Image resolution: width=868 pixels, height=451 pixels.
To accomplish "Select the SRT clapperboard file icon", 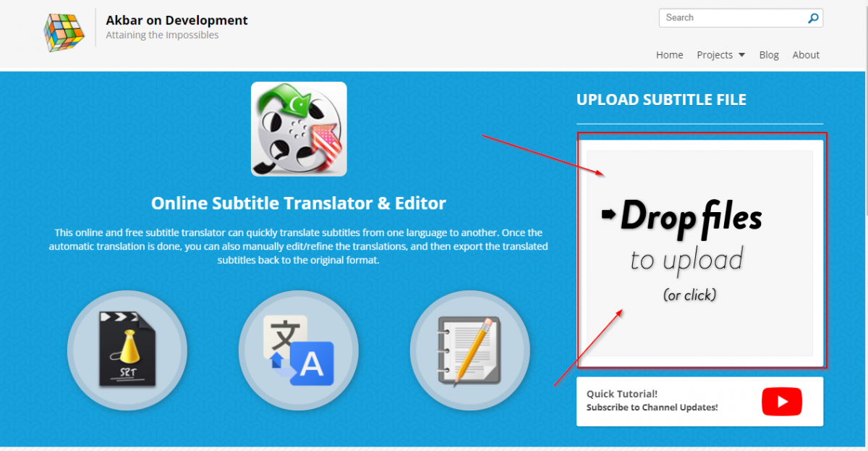I will pyautogui.click(x=127, y=350).
